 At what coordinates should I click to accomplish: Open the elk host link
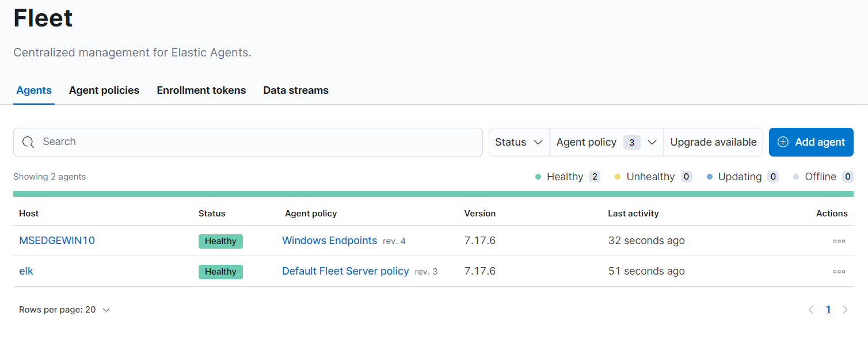click(26, 271)
